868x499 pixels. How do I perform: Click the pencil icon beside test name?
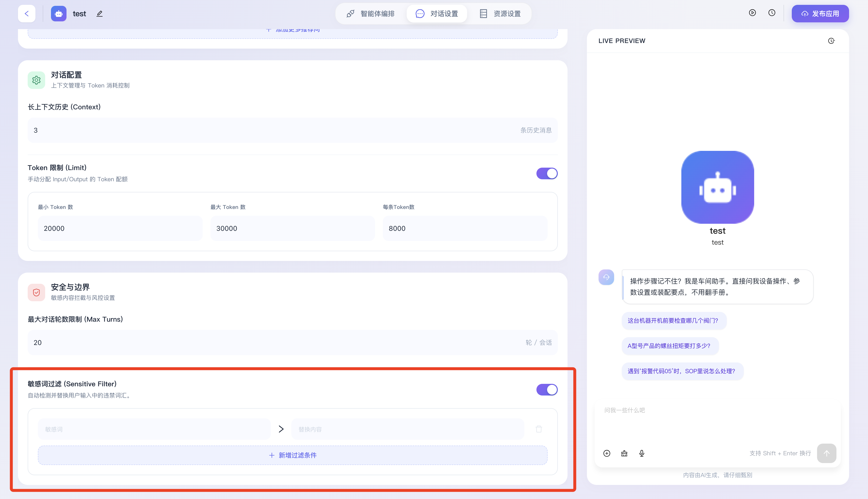(99, 14)
